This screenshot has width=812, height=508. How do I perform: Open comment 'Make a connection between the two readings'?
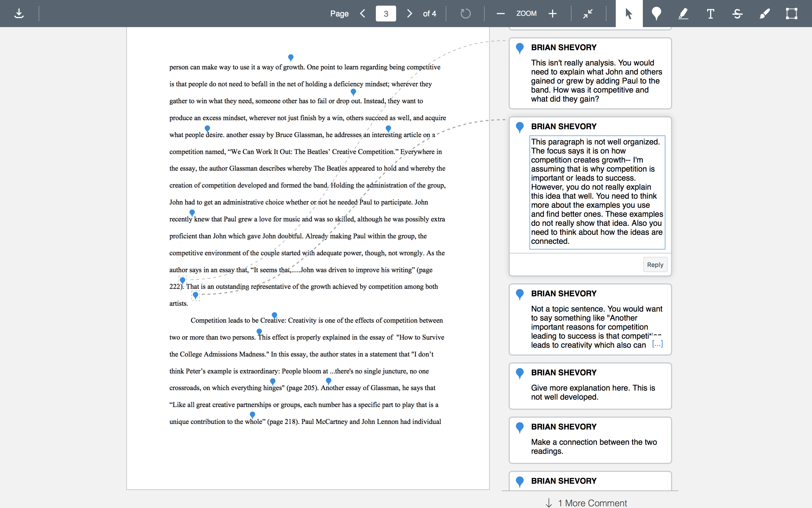[x=590, y=440]
